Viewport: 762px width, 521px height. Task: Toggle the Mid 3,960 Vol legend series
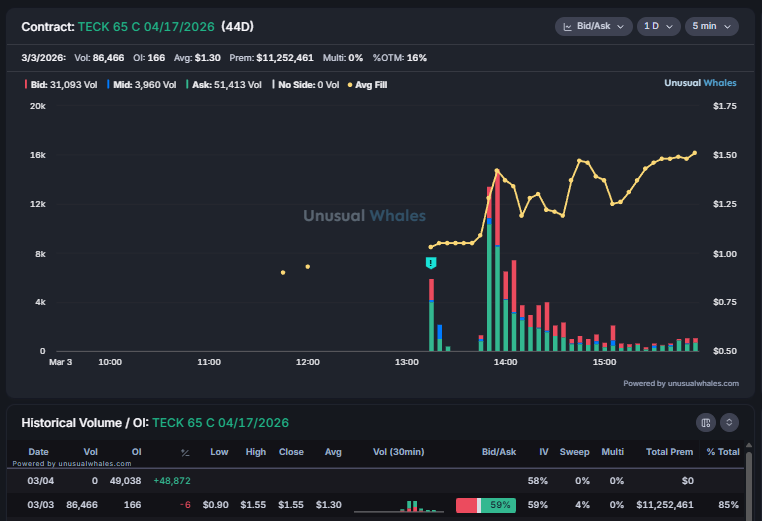tap(142, 85)
